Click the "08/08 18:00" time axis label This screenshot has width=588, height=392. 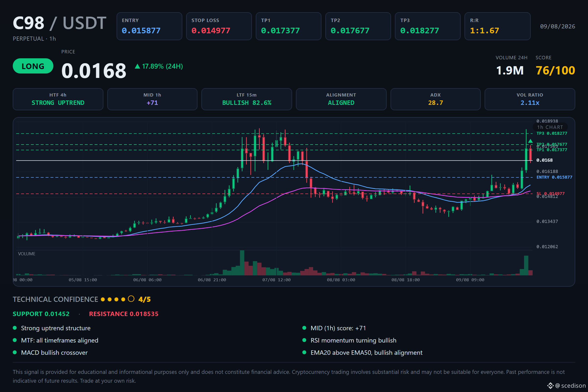[405, 280]
